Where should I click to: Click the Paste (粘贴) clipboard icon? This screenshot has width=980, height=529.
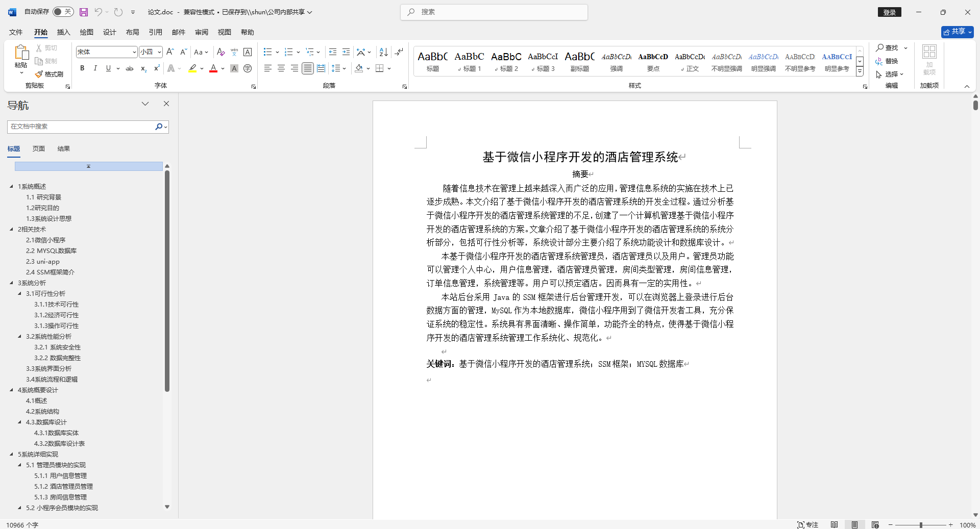click(x=21, y=52)
